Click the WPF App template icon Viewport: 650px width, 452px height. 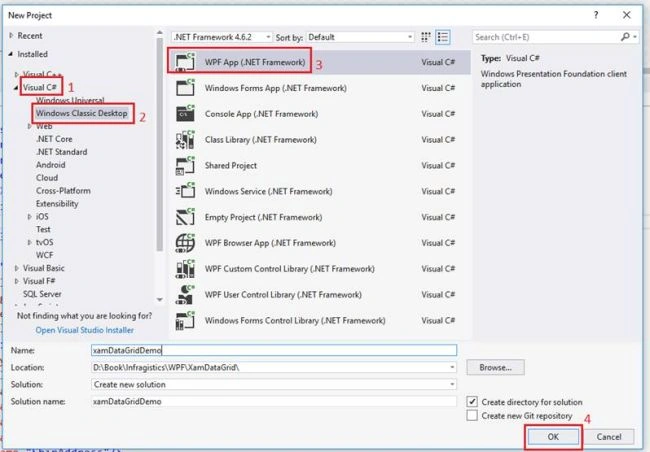pos(185,62)
